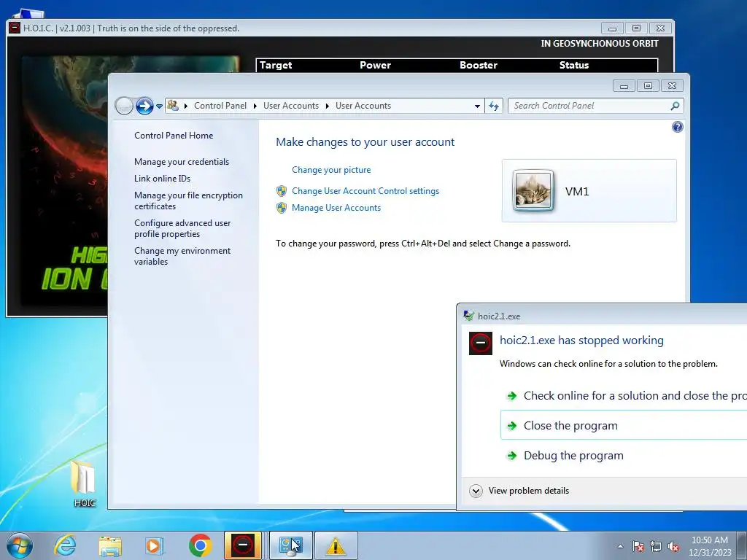Image resolution: width=747 pixels, height=560 pixels.
Task: Click the Search Control Panel field
Action: (x=595, y=106)
